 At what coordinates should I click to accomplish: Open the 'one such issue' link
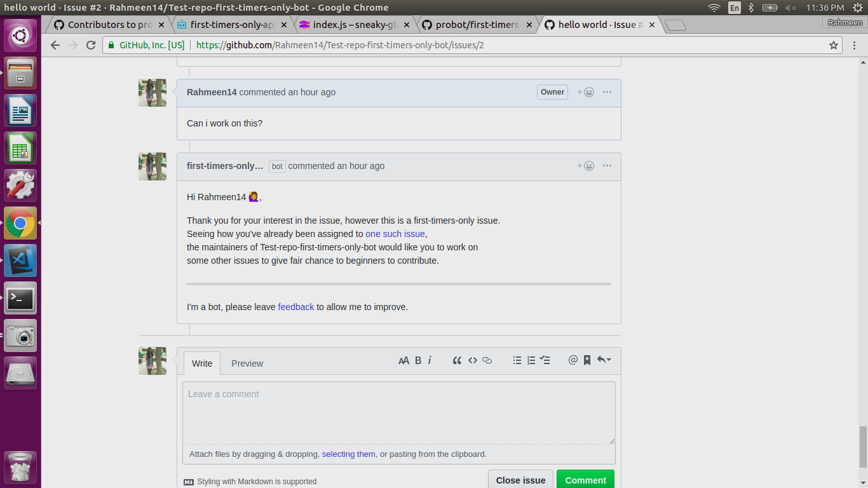point(395,234)
